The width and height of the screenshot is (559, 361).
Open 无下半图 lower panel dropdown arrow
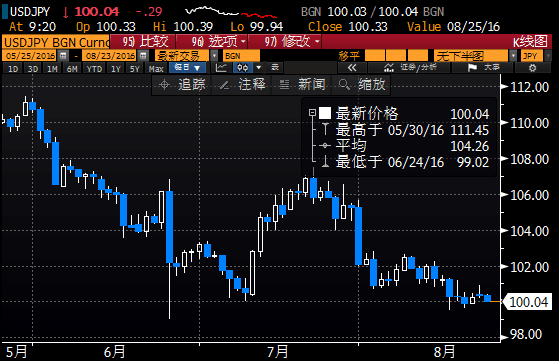click(x=513, y=56)
